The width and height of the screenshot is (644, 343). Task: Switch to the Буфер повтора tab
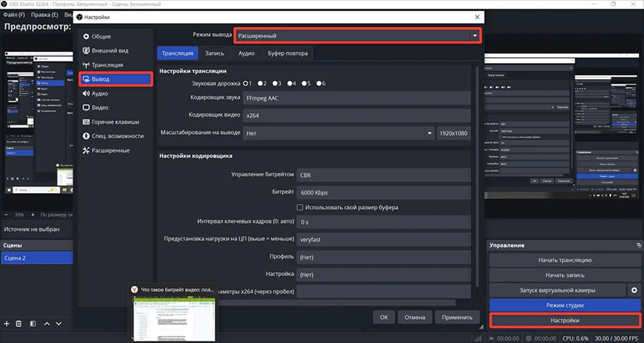click(x=287, y=53)
